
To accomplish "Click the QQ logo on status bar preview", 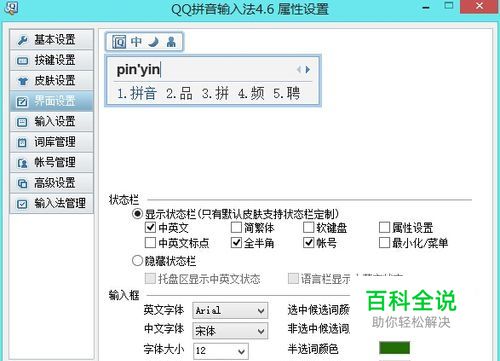I will tap(119, 42).
